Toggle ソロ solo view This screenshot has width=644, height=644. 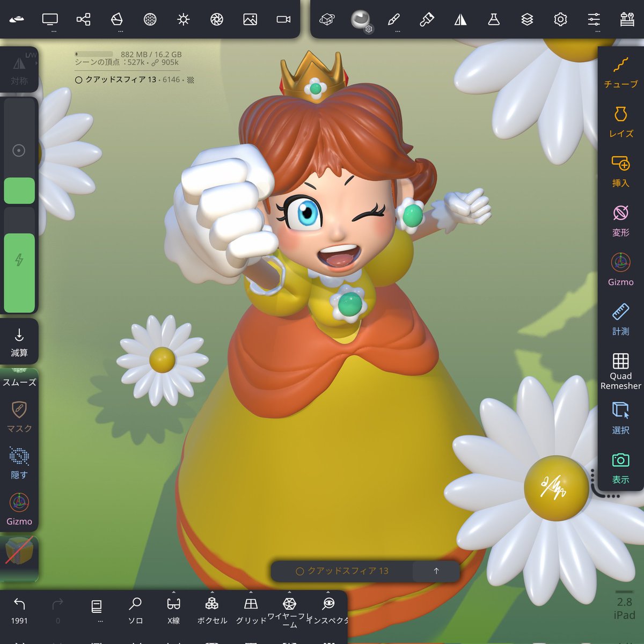(135, 611)
